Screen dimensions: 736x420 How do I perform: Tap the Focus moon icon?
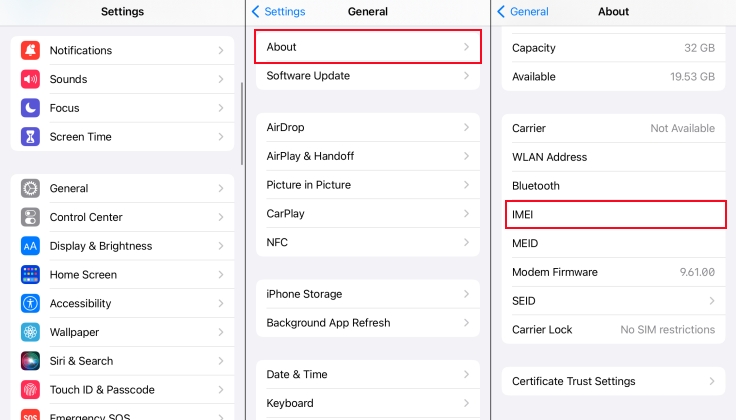tap(30, 108)
